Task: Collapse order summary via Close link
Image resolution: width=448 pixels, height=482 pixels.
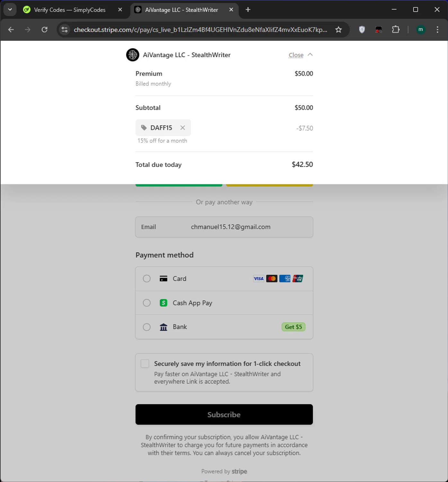Action: tap(296, 55)
